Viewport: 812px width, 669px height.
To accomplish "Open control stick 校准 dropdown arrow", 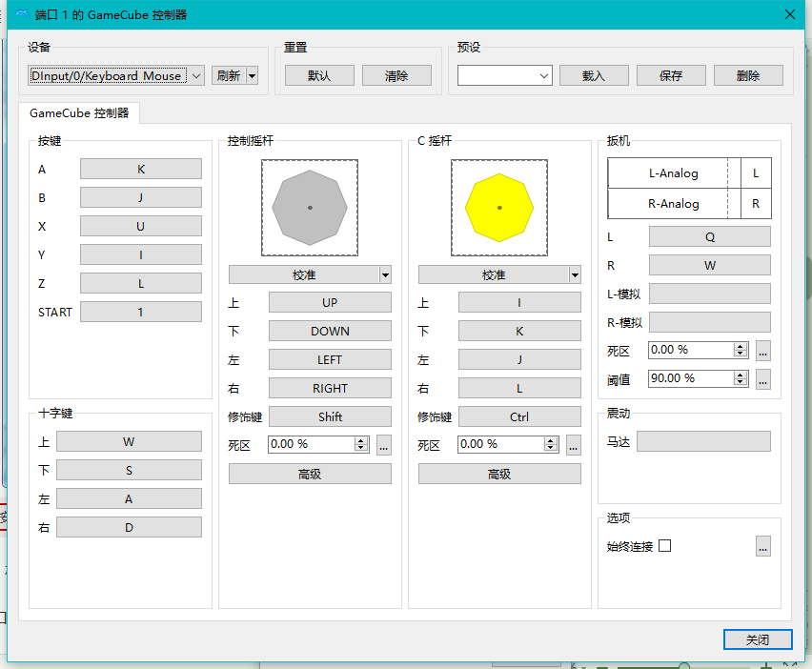I will click(x=385, y=275).
